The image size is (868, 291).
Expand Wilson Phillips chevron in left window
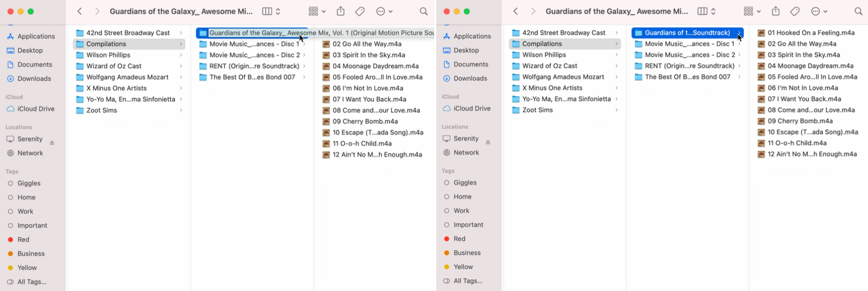coord(181,55)
